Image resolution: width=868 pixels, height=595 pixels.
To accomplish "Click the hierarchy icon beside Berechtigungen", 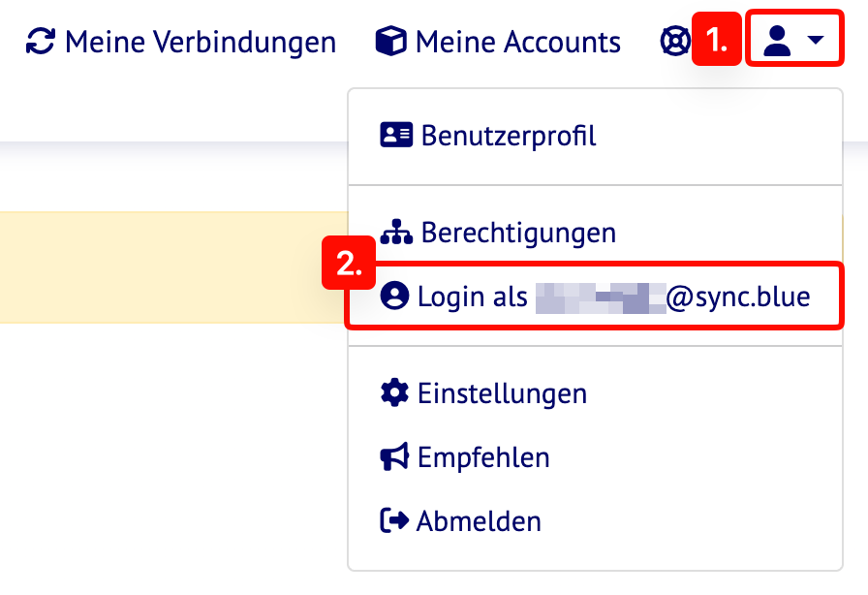I will [x=396, y=233].
